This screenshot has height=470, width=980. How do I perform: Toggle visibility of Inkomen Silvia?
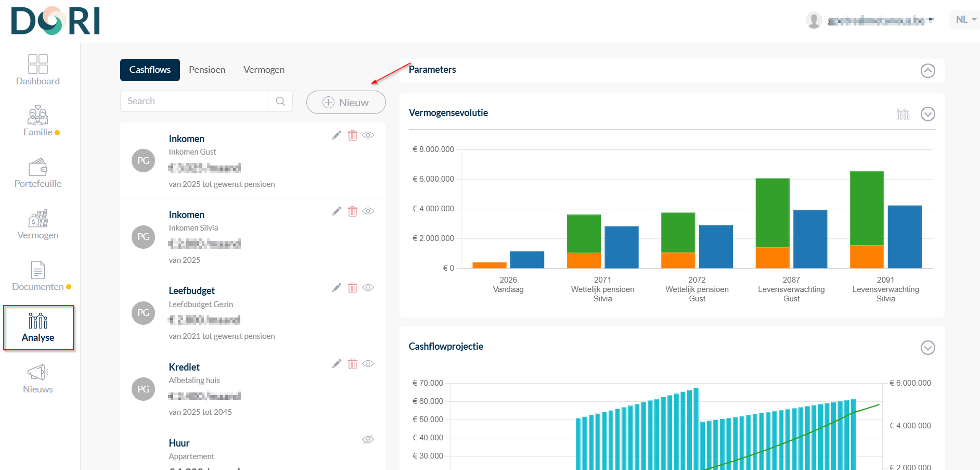click(368, 211)
